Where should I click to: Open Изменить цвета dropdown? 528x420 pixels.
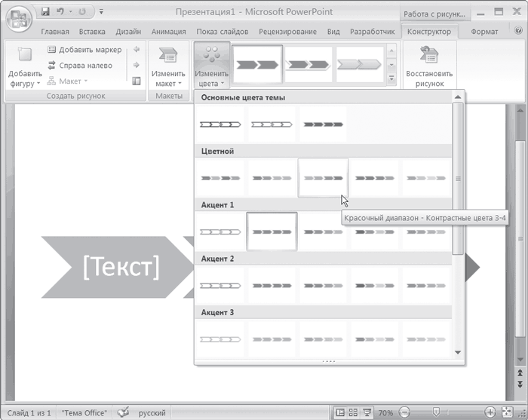pos(211,66)
